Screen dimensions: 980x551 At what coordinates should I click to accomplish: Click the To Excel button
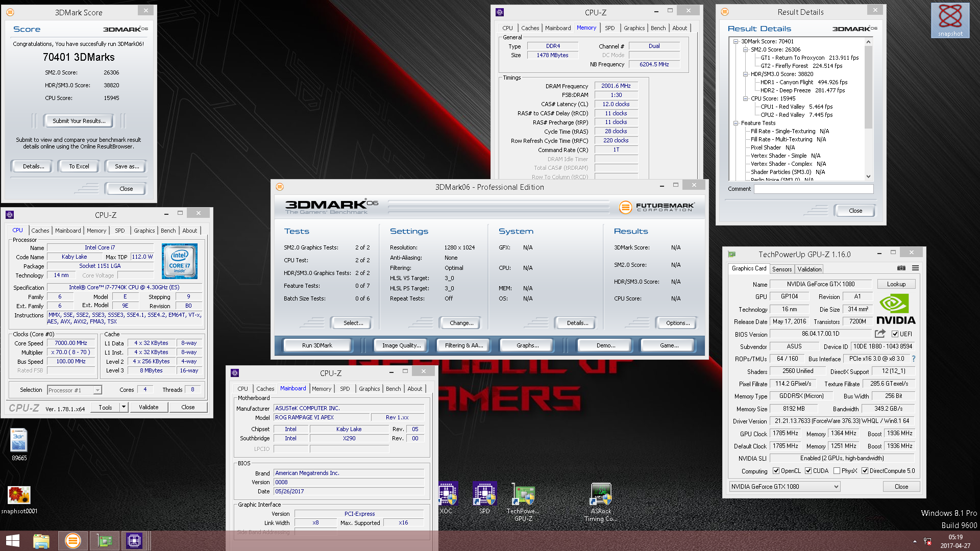point(79,166)
